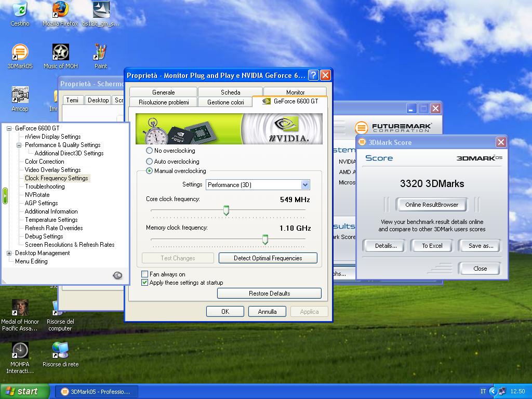The image size is (532, 399).
Task: Select Auto overclocking option
Action: (x=172, y=161)
